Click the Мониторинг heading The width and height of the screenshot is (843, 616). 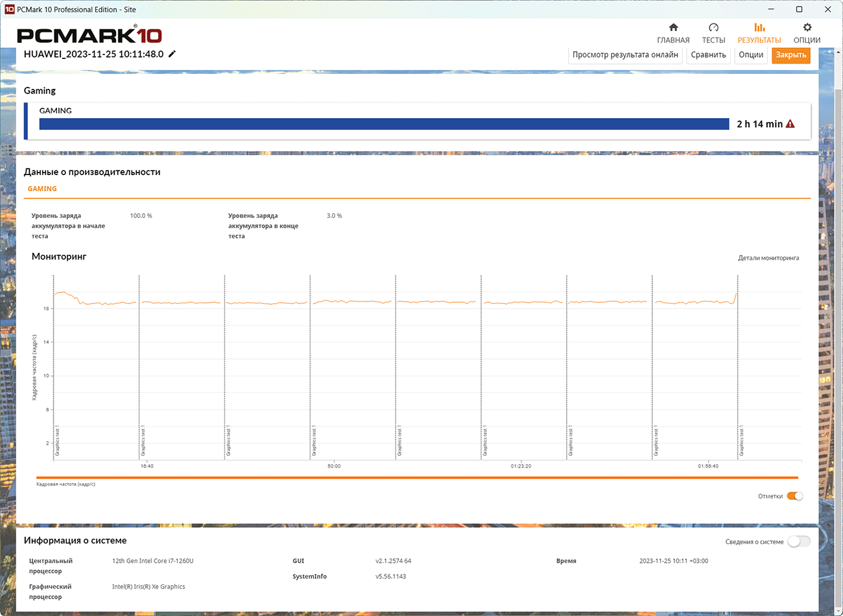[x=59, y=257]
